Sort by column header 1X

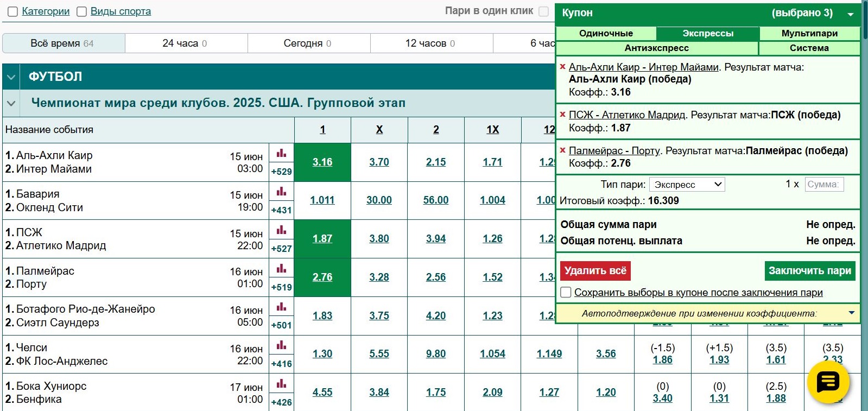point(492,130)
